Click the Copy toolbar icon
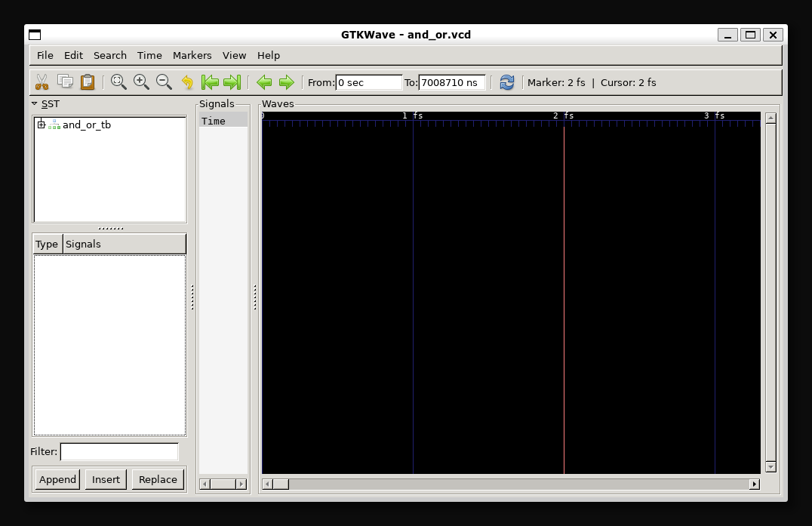 coord(65,82)
